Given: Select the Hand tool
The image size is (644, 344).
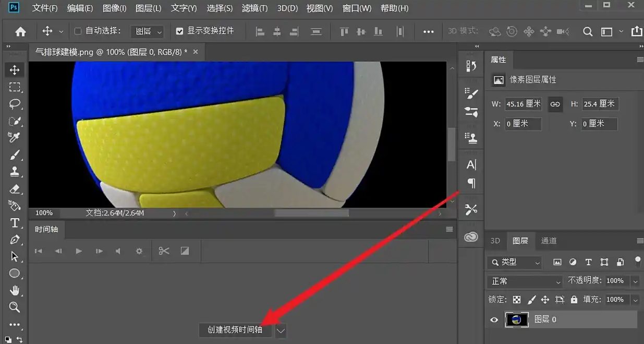Looking at the screenshot, I should click(15, 290).
